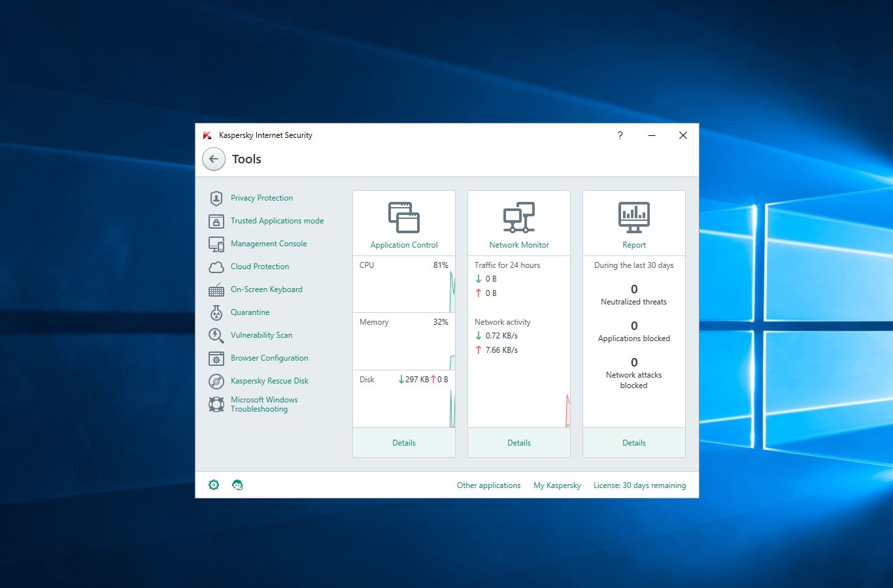
Task: Open the Kaspersky Rescue Disk link
Action: tap(269, 381)
